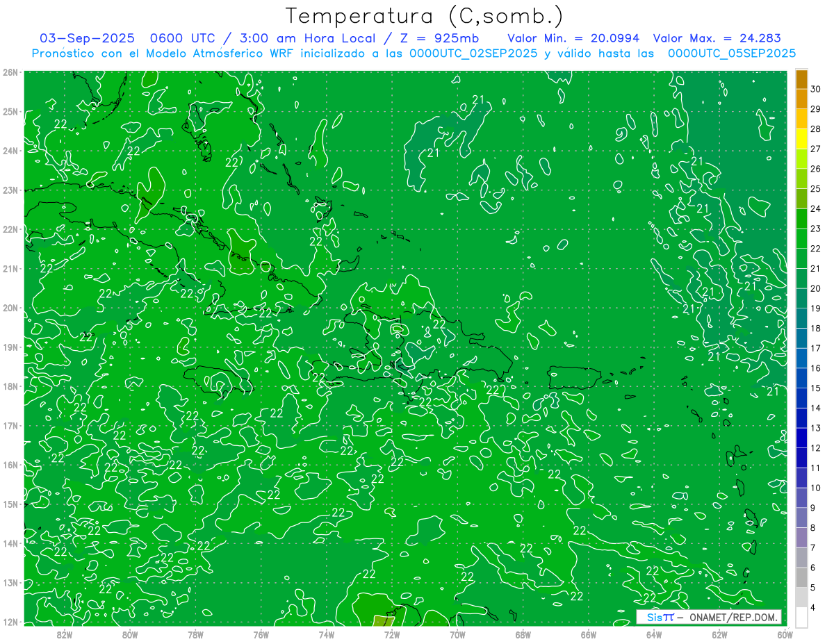Click the 'Valor Min. = 20.0994' value
Viewport: 834px width, 644px height.
[x=573, y=38]
